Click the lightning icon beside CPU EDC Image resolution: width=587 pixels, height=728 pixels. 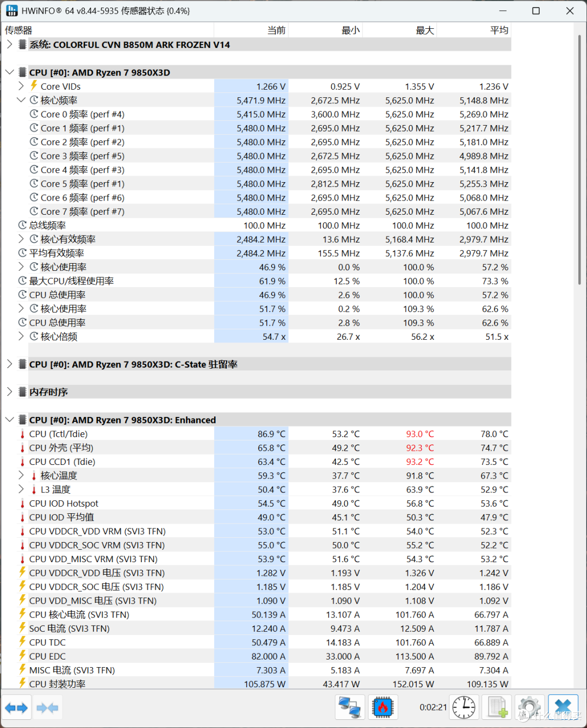[22, 656]
